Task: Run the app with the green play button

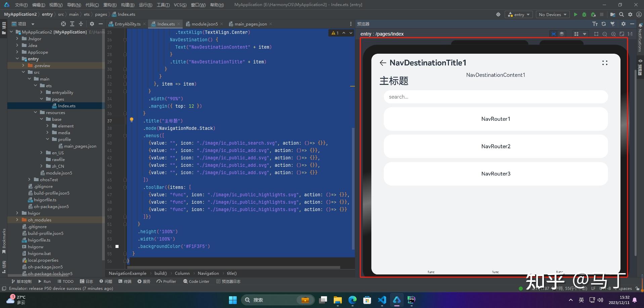Action: [576, 14]
